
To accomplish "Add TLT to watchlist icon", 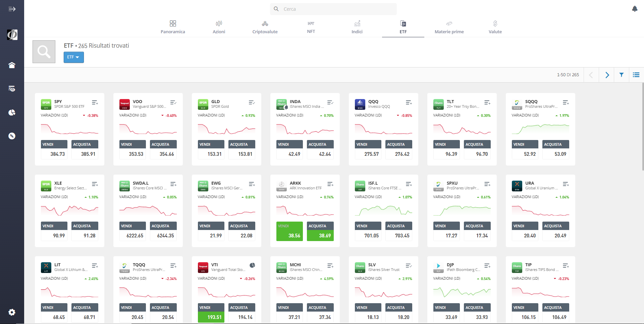I will tap(487, 102).
